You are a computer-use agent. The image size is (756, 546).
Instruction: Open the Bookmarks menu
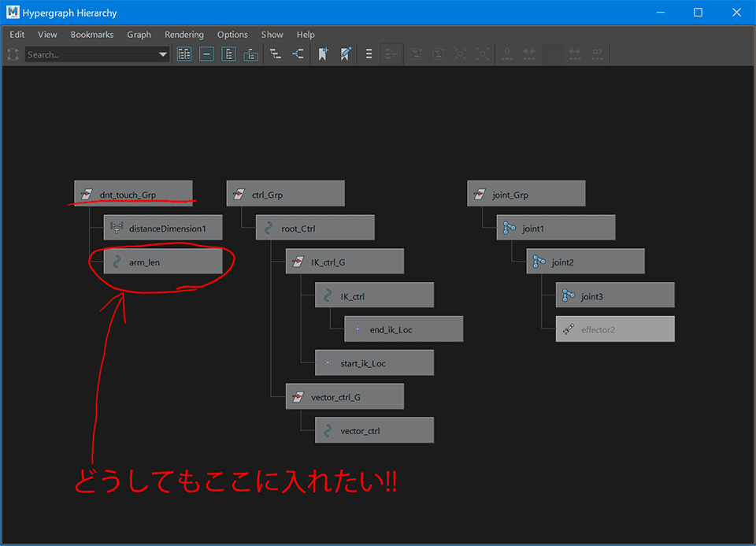91,35
